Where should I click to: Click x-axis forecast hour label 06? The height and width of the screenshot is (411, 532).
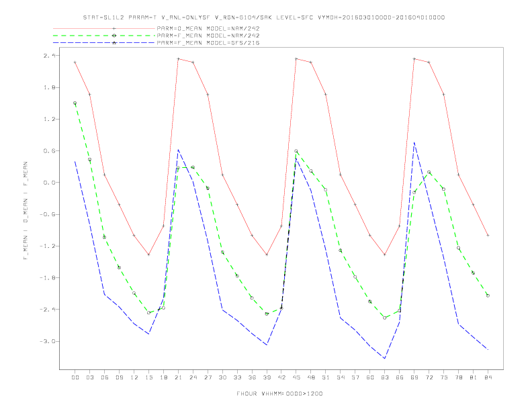tap(105, 377)
